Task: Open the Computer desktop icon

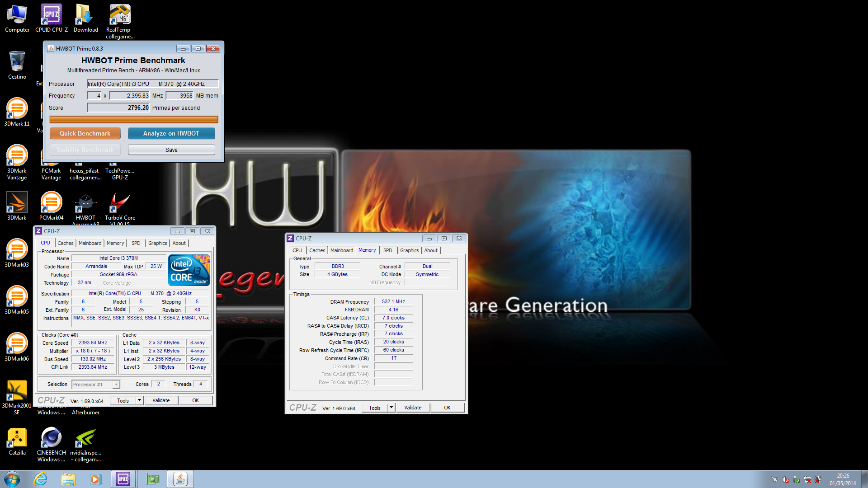Action: point(17,19)
